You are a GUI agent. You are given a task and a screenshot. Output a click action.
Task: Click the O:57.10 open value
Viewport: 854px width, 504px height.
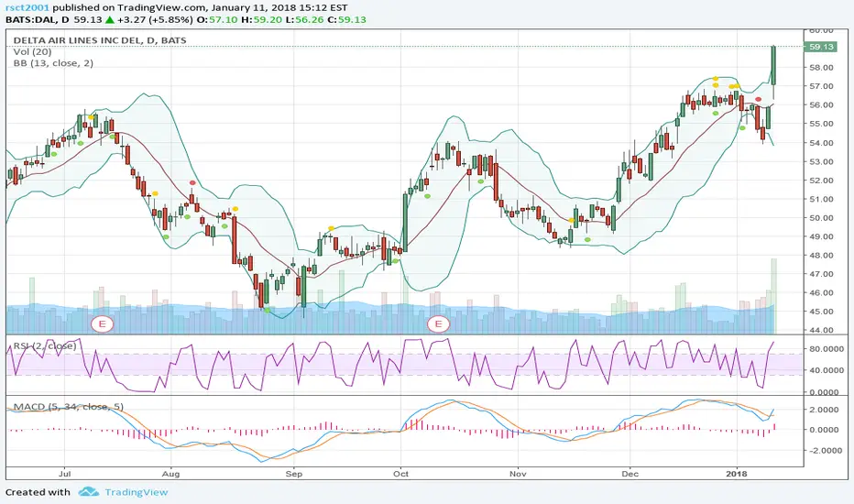(x=217, y=19)
